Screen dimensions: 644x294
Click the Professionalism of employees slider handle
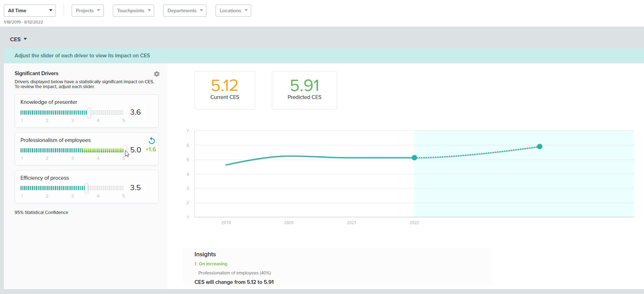click(x=125, y=150)
